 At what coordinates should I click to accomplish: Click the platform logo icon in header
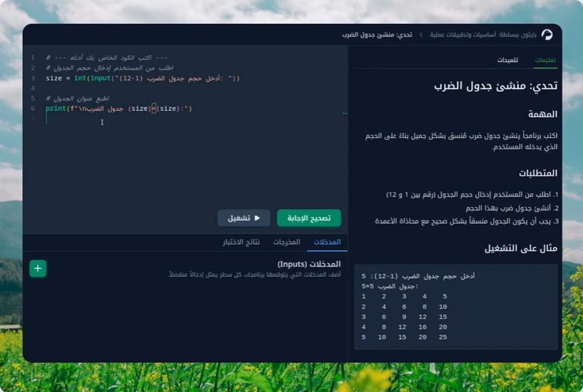[x=547, y=34]
